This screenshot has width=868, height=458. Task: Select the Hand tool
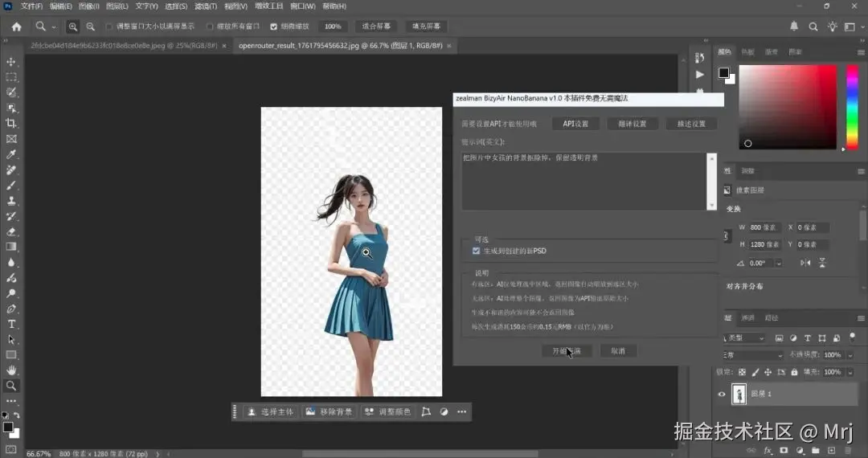[11, 370]
